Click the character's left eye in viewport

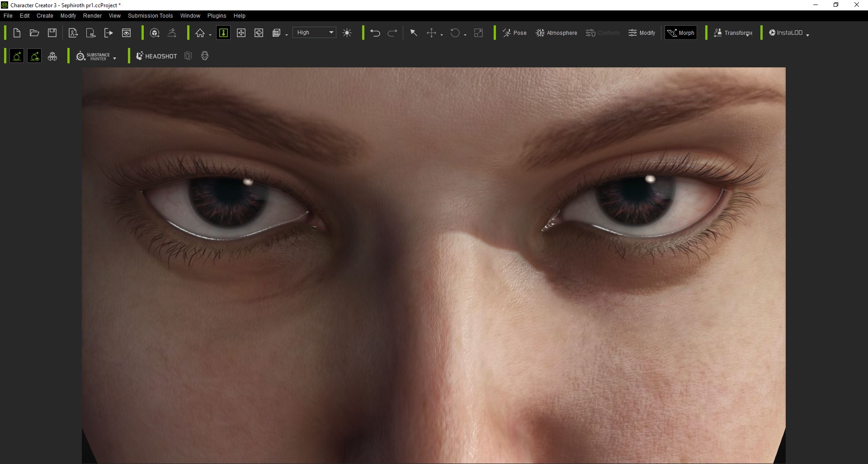click(x=637, y=204)
